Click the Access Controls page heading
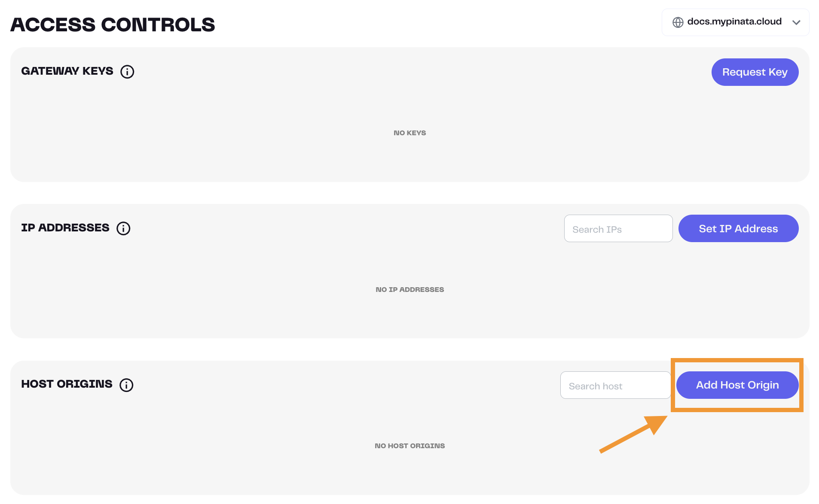This screenshot has height=504, width=819. 113,25
